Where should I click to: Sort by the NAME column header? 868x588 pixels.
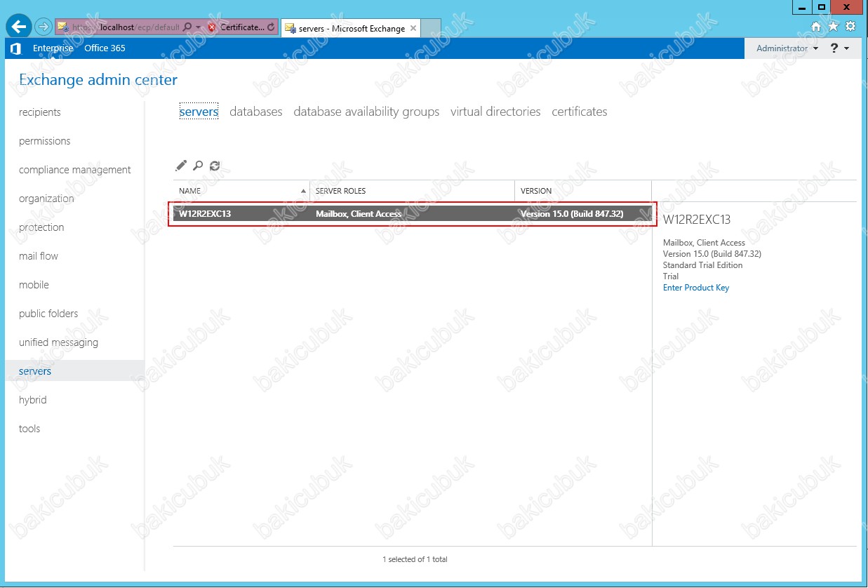click(x=241, y=191)
